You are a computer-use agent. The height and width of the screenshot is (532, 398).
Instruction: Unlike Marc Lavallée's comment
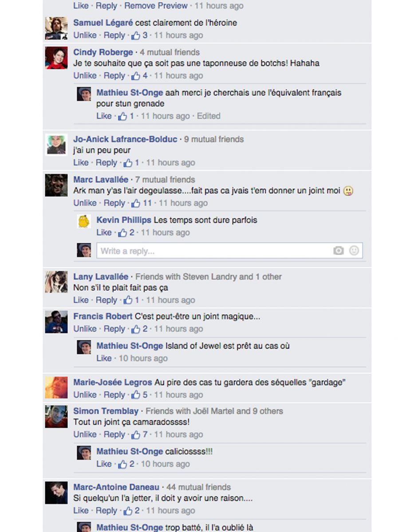point(85,203)
